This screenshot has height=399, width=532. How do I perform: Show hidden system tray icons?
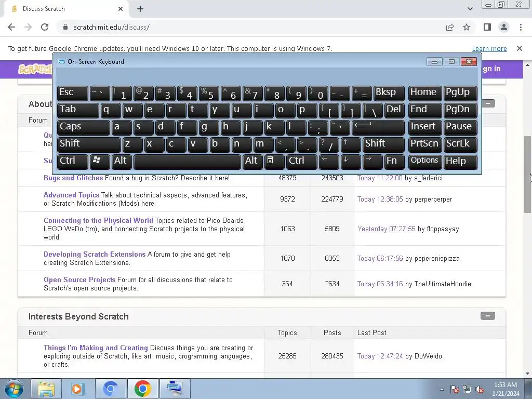click(442, 389)
